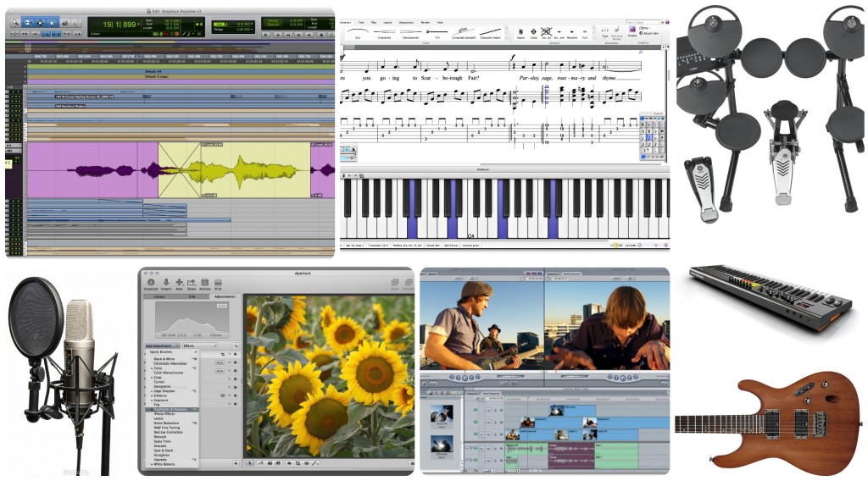
Task: Choose Highlights & Shadows adjustment menu item
Action: pos(172,409)
